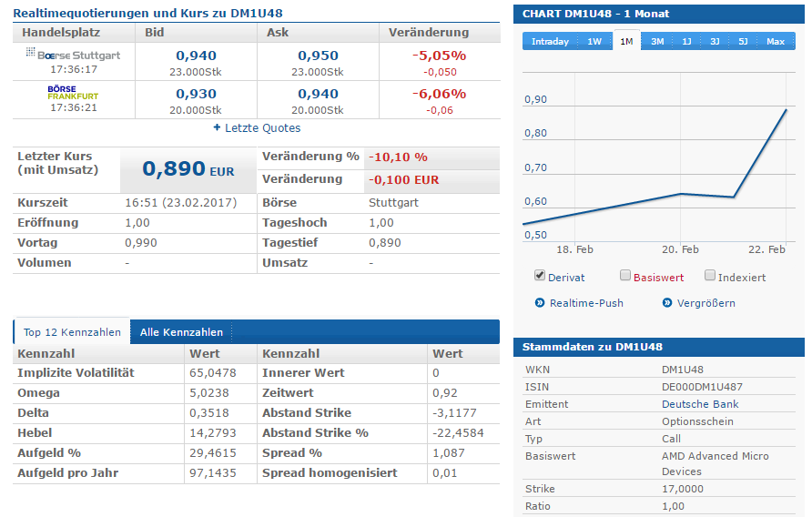Click the -0,100 EUR Veränderung value
This screenshot has height=517, width=812.
tap(403, 179)
